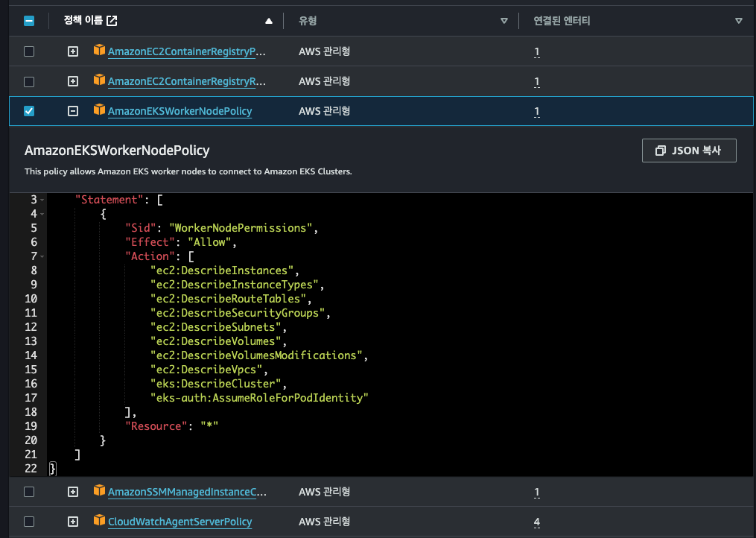Image resolution: width=756 pixels, height=538 pixels.
Task: Click the orange box icon of AmazonEC2ContainerRegistryP...
Action: click(x=99, y=50)
